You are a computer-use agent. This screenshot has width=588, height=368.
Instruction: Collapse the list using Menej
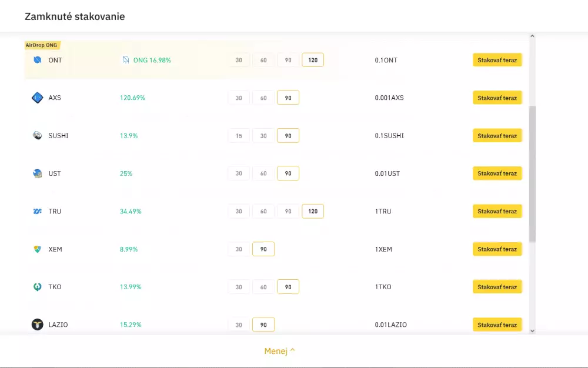click(x=279, y=350)
